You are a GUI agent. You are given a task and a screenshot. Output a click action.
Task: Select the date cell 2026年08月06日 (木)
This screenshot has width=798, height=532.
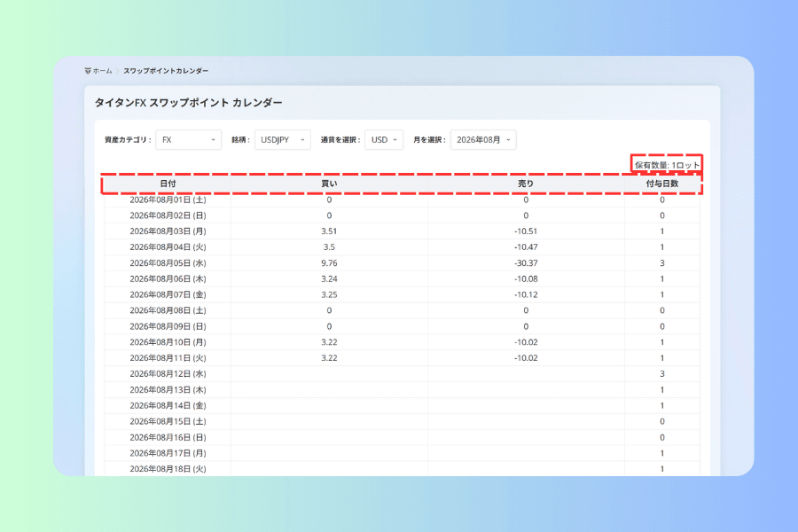pyautogui.click(x=168, y=279)
